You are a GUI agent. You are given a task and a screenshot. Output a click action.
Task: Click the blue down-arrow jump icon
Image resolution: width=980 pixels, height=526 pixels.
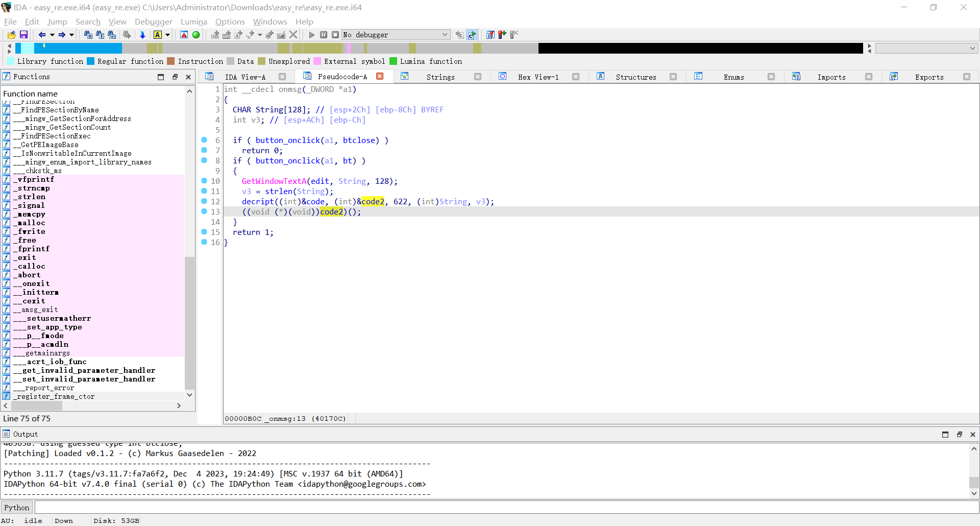[142, 35]
